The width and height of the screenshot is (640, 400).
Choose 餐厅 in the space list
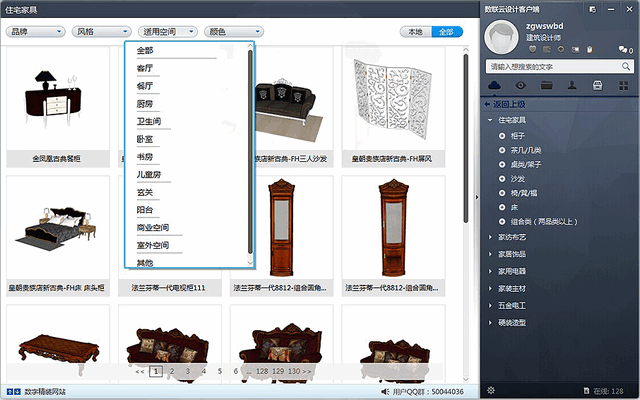145,86
